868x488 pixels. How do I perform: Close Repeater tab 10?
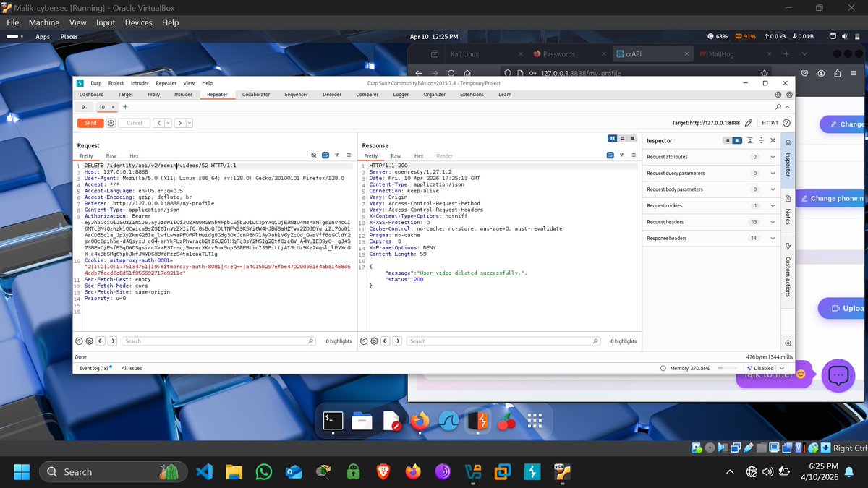(x=112, y=107)
